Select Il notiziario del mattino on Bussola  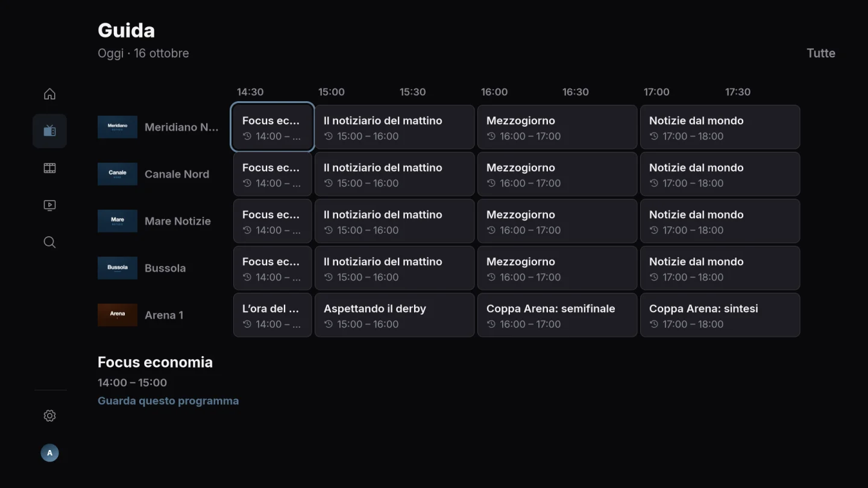[395, 268]
